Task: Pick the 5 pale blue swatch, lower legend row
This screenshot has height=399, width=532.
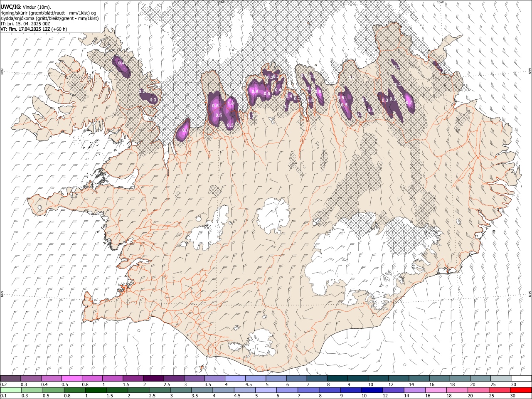Action: [x=266, y=390]
